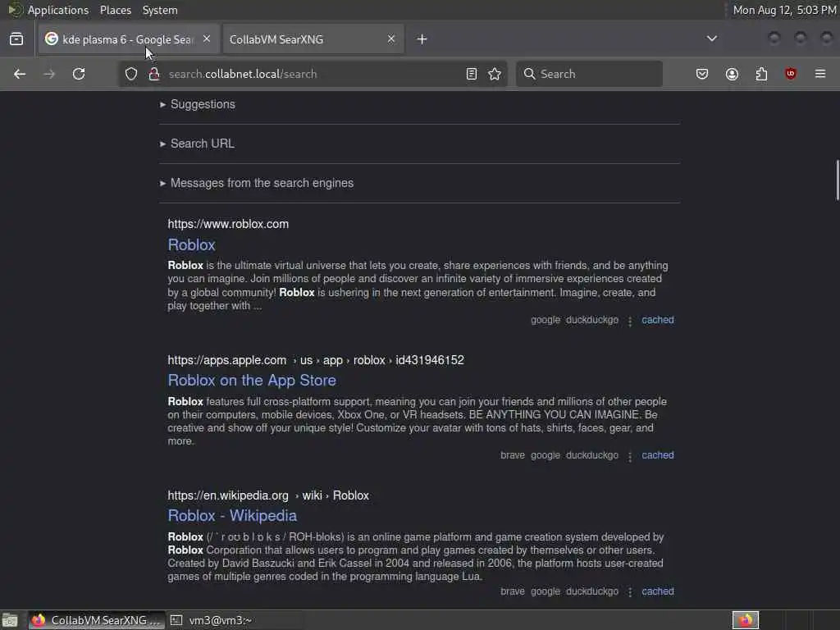Click the clock showing Mon Aug 12

784,10
